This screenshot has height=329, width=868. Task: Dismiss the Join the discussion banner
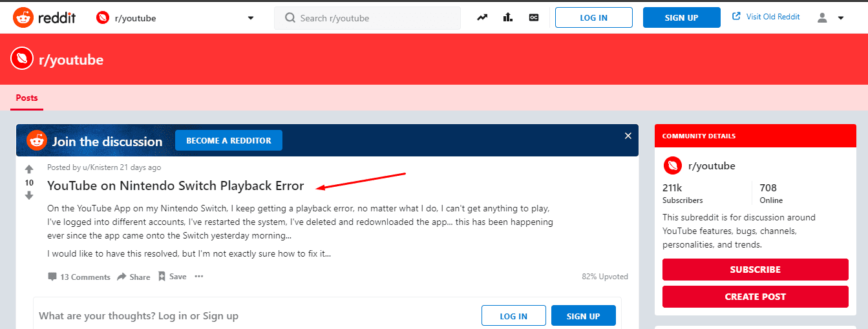(x=628, y=136)
